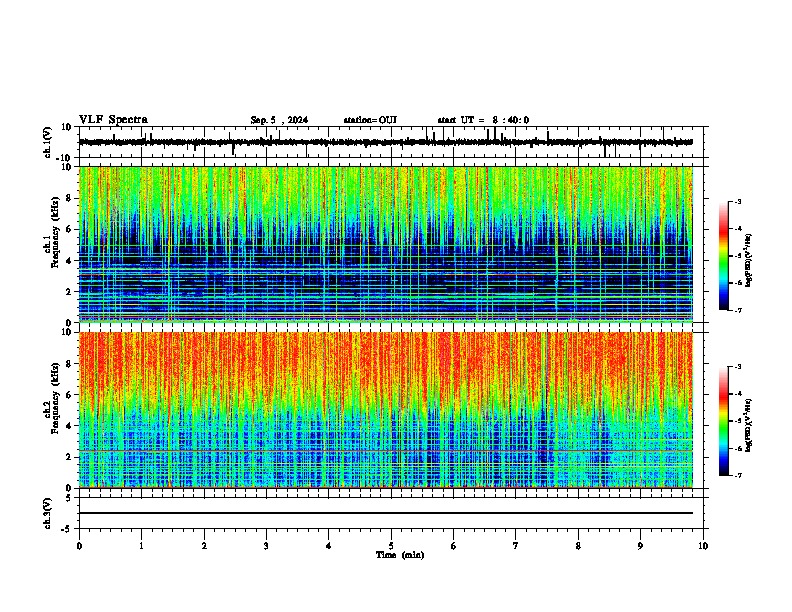Click the "8" kHz tick on ch.1 spectrogram
The image size is (792, 612).
(69, 198)
